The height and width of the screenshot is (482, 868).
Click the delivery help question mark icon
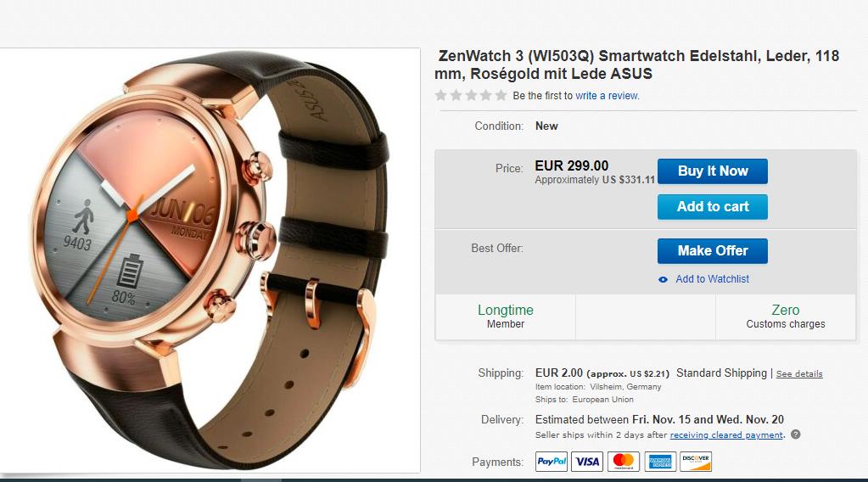pyautogui.click(x=796, y=434)
